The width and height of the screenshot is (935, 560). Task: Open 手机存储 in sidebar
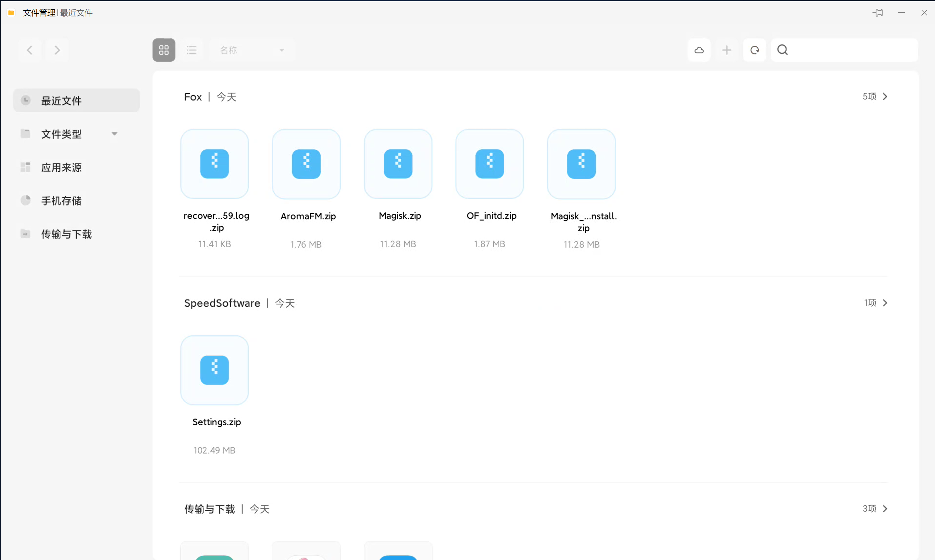click(76, 201)
